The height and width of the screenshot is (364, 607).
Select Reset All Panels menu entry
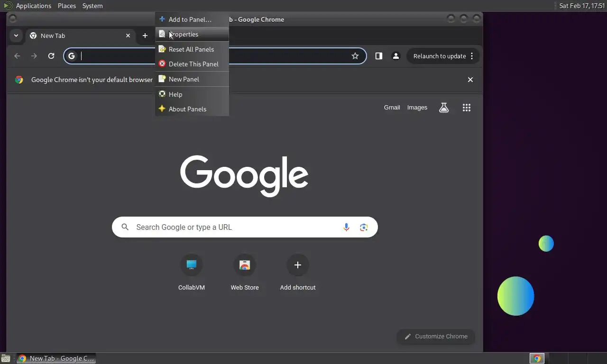192,49
